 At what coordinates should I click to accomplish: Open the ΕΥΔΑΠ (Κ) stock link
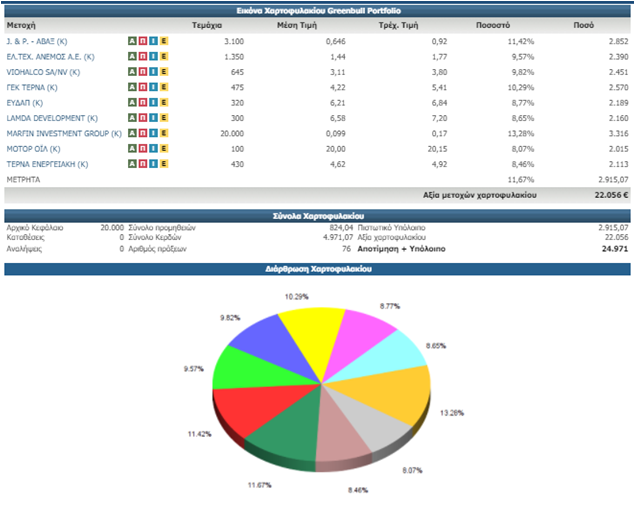pyautogui.click(x=24, y=103)
